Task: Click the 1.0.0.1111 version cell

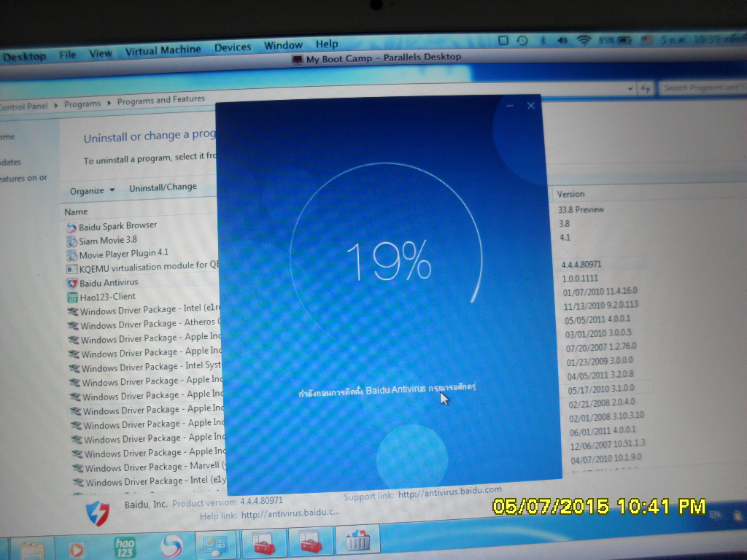Action: coord(580,279)
